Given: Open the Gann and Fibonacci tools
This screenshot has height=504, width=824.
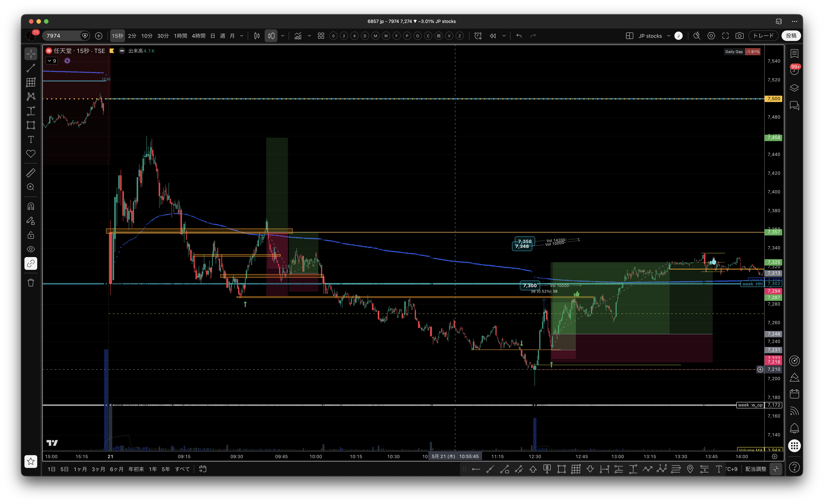Looking at the screenshot, I should pos(31,82).
